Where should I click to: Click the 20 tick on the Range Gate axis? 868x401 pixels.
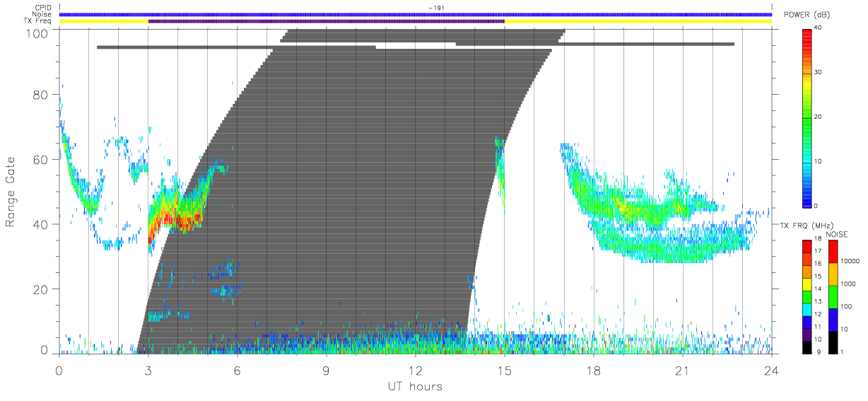41,289
